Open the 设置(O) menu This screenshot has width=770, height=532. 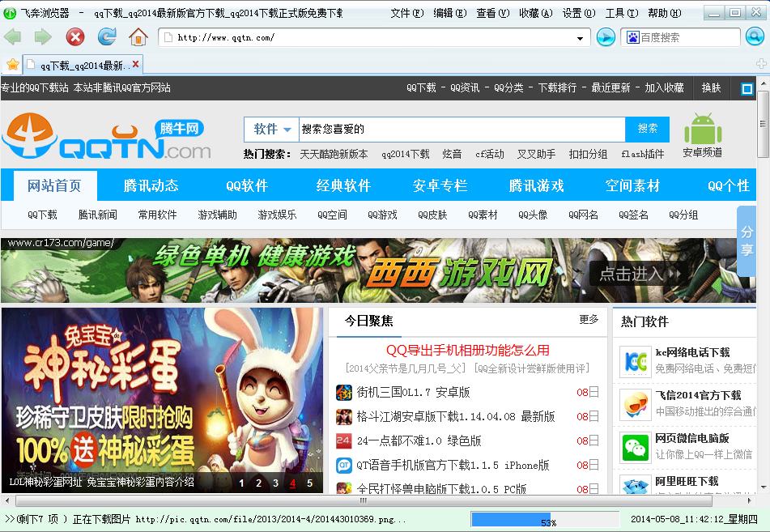578,13
